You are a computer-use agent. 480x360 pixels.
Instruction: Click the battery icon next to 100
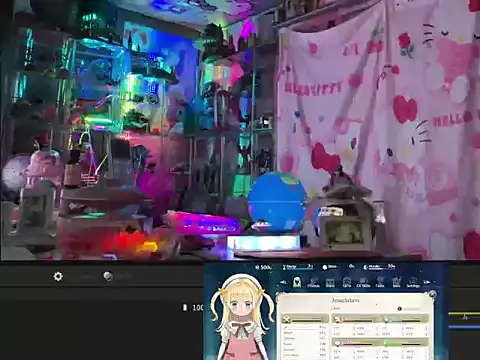pos(185,307)
